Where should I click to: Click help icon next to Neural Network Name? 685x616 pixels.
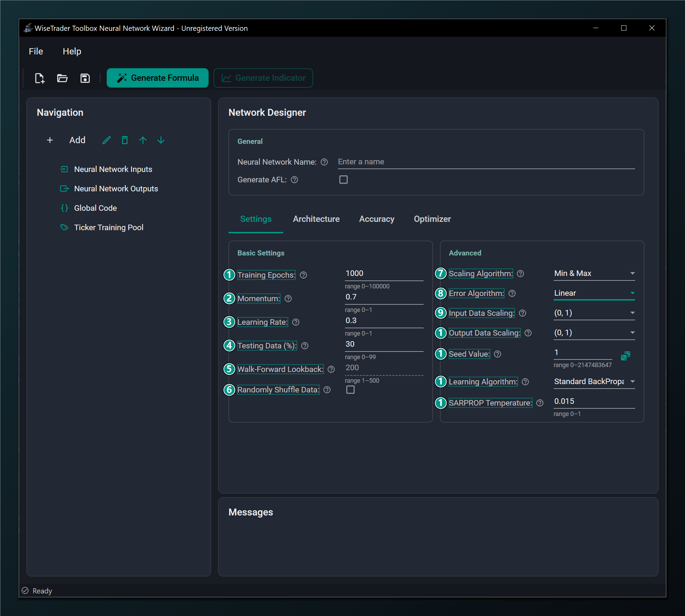pos(324,162)
